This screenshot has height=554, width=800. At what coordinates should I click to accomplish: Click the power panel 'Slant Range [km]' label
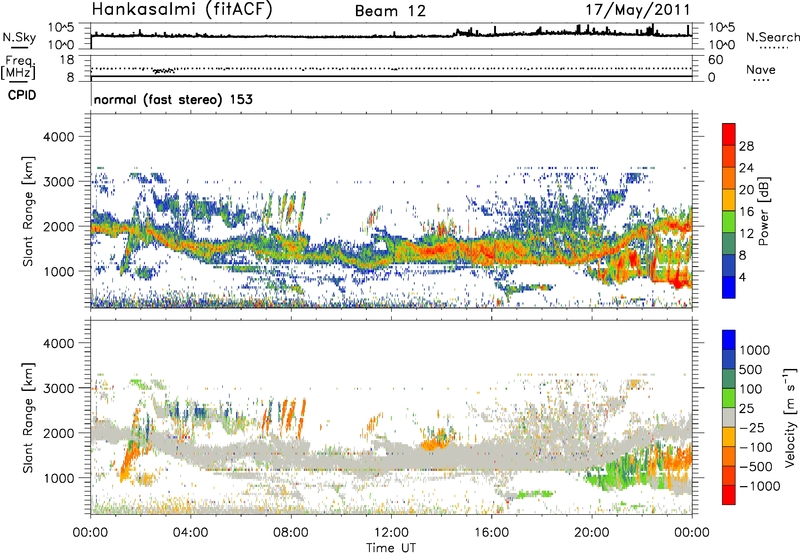[x=28, y=211]
